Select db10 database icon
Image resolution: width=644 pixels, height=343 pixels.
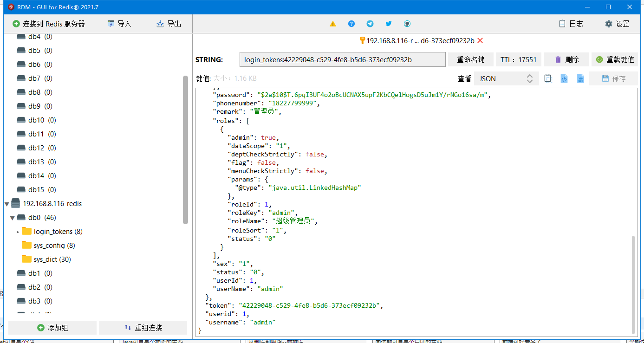21,120
